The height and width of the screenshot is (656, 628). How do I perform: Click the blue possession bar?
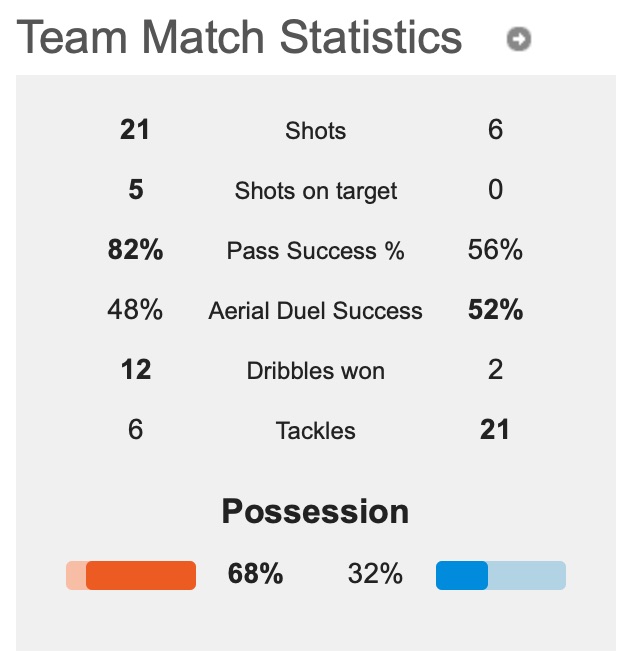coord(501,575)
